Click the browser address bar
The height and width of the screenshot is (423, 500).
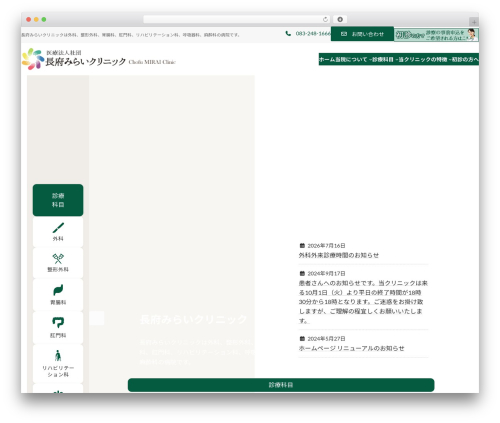click(237, 19)
